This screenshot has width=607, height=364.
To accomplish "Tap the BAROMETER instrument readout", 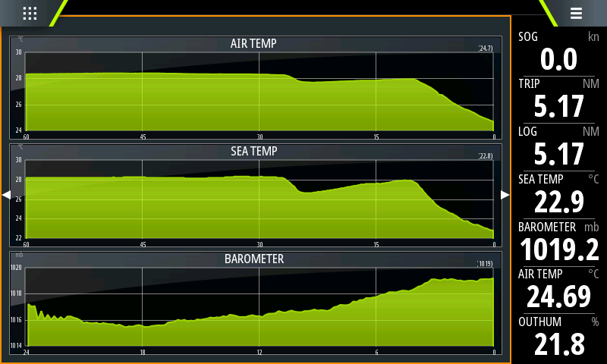I will (558, 242).
